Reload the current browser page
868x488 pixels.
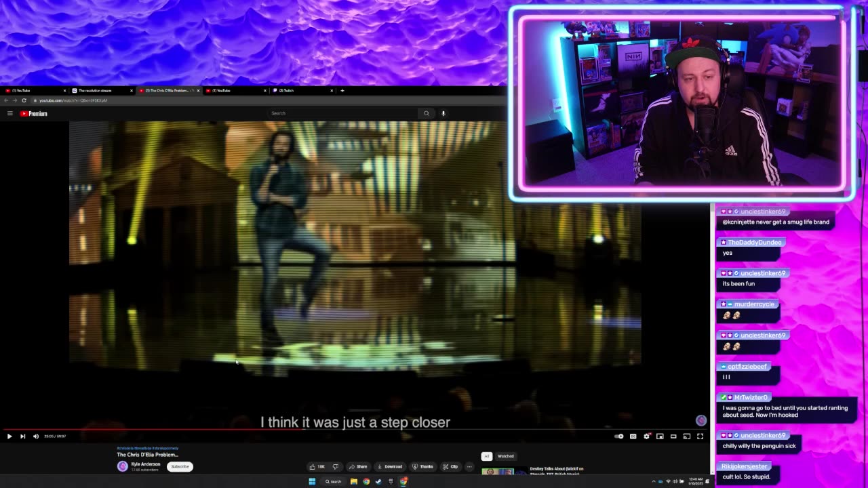pyautogui.click(x=24, y=100)
